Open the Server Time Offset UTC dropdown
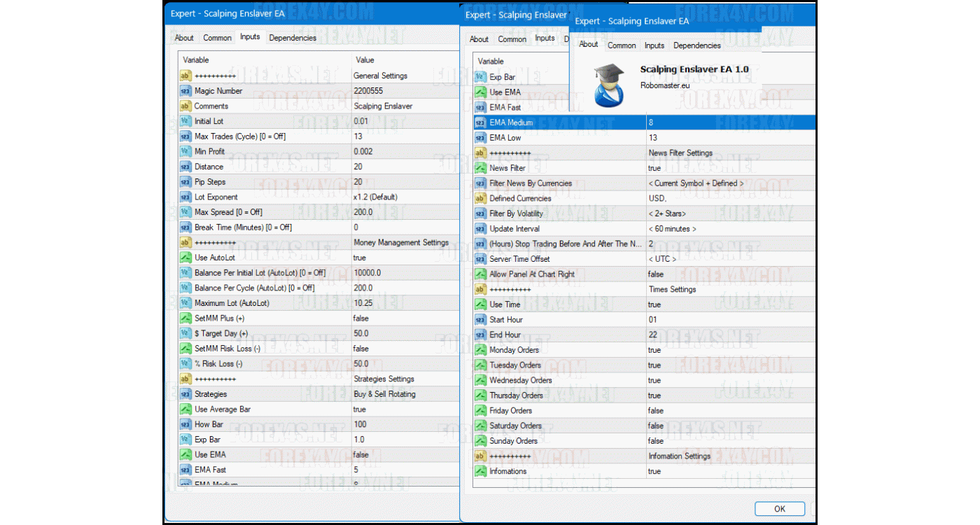The width and height of the screenshot is (980, 525). tap(662, 259)
